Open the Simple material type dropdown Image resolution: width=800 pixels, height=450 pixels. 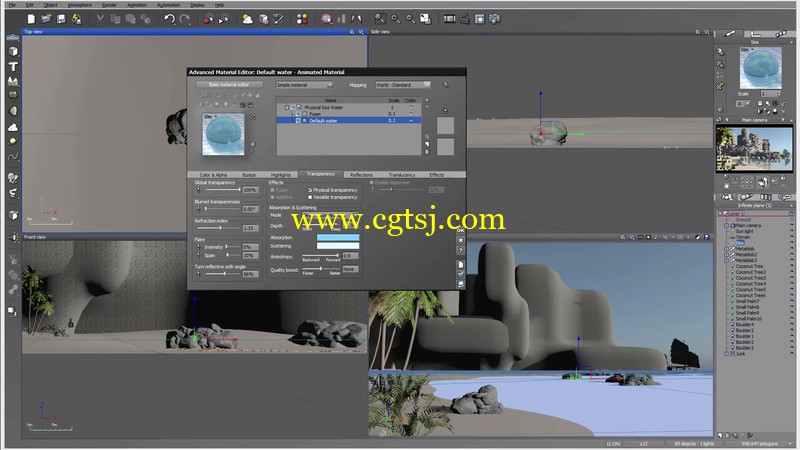click(x=305, y=85)
